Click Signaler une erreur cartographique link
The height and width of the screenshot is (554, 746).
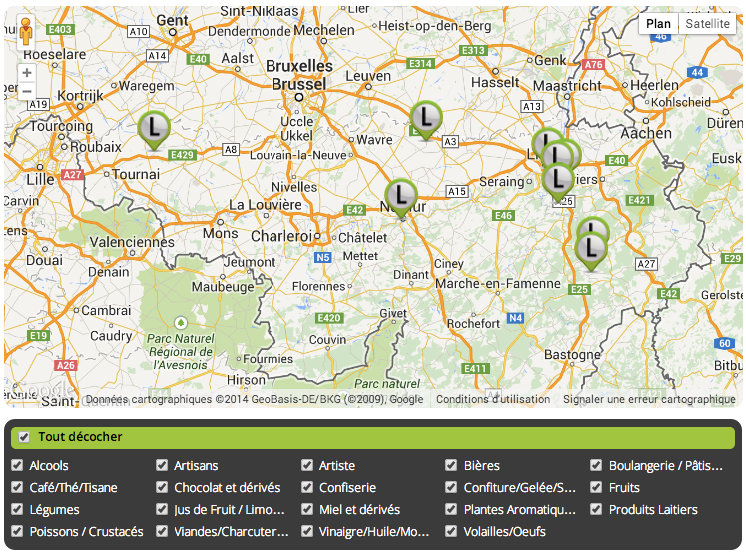[x=649, y=399]
